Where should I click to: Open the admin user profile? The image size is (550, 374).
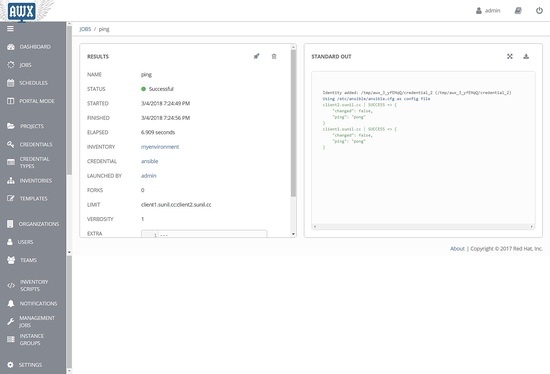[488, 11]
